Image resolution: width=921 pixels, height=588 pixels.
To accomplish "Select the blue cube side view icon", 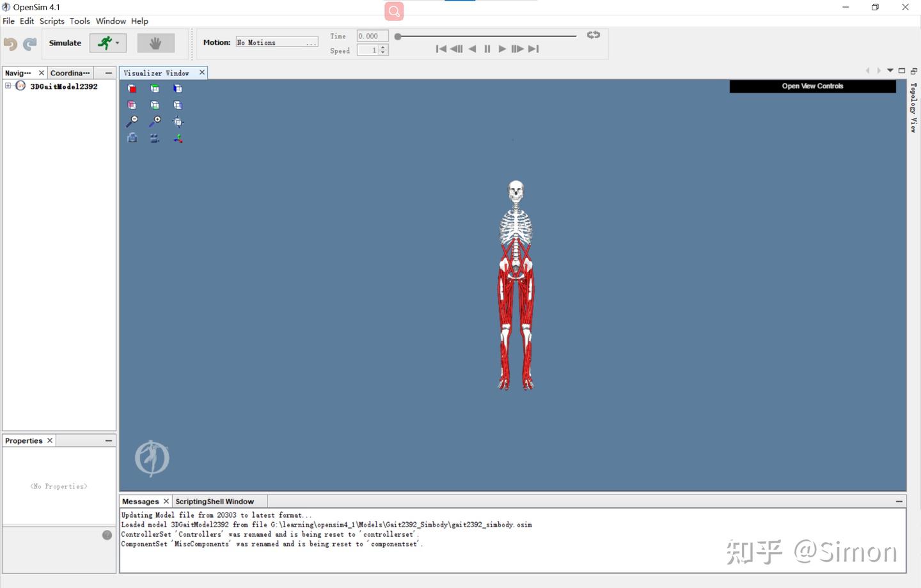I will 178,88.
